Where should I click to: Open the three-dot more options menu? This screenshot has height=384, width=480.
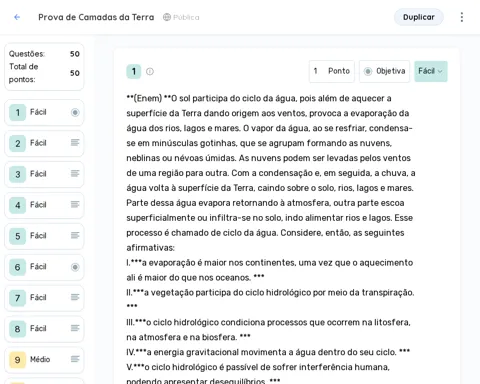point(462,17)
